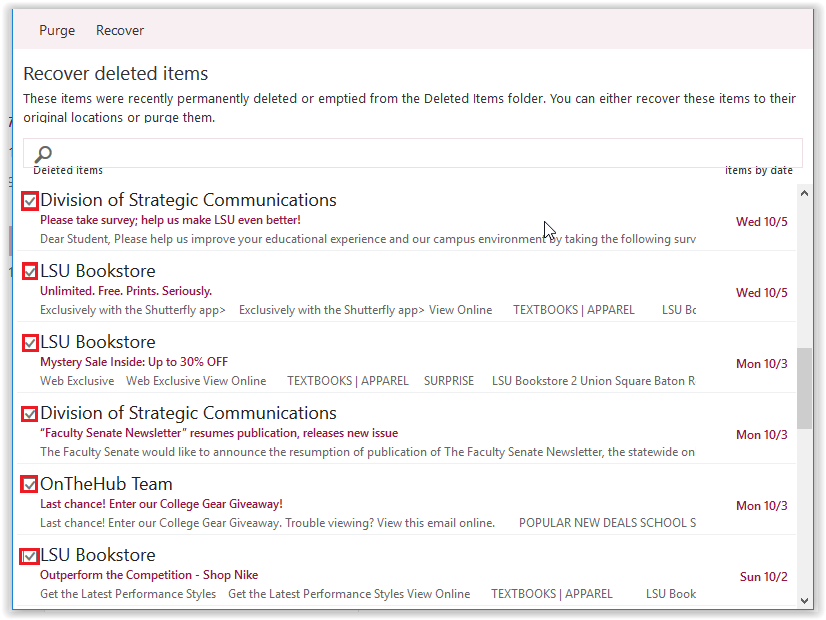Select subject 'Please take survey; help us make LSU even better!'
The image size is (826, 620).
point(170,220)
